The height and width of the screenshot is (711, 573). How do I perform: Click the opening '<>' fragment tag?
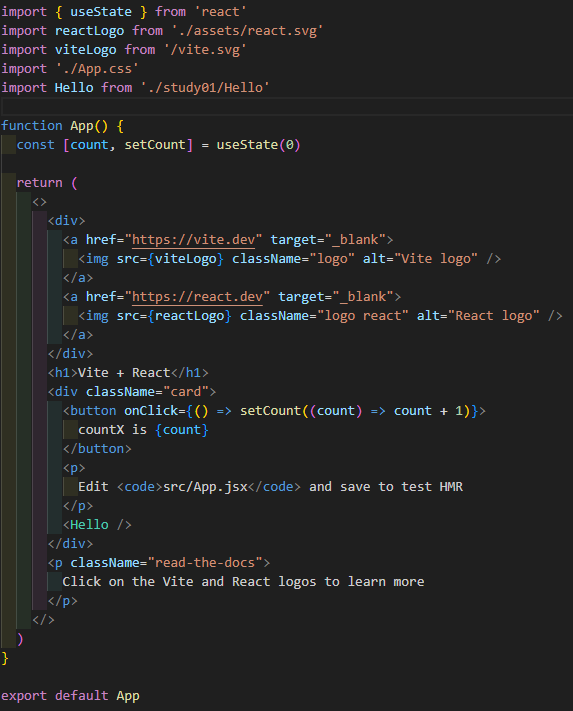coord(39,202)
